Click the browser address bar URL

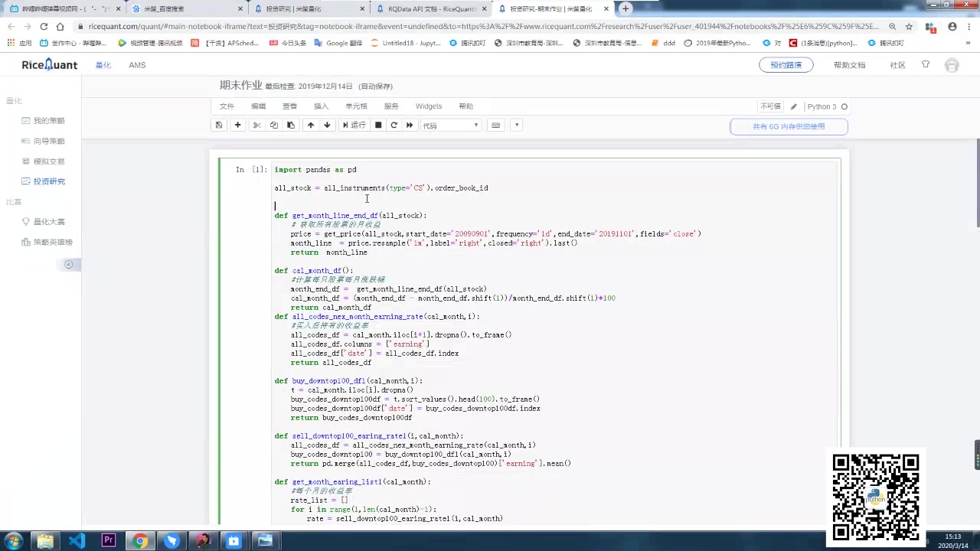coord(484,26)
